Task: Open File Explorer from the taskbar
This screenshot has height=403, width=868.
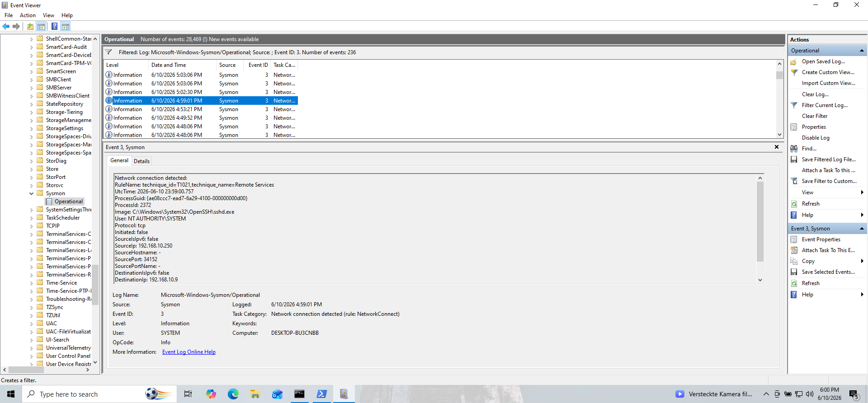Action: click(x=255, y=394)
